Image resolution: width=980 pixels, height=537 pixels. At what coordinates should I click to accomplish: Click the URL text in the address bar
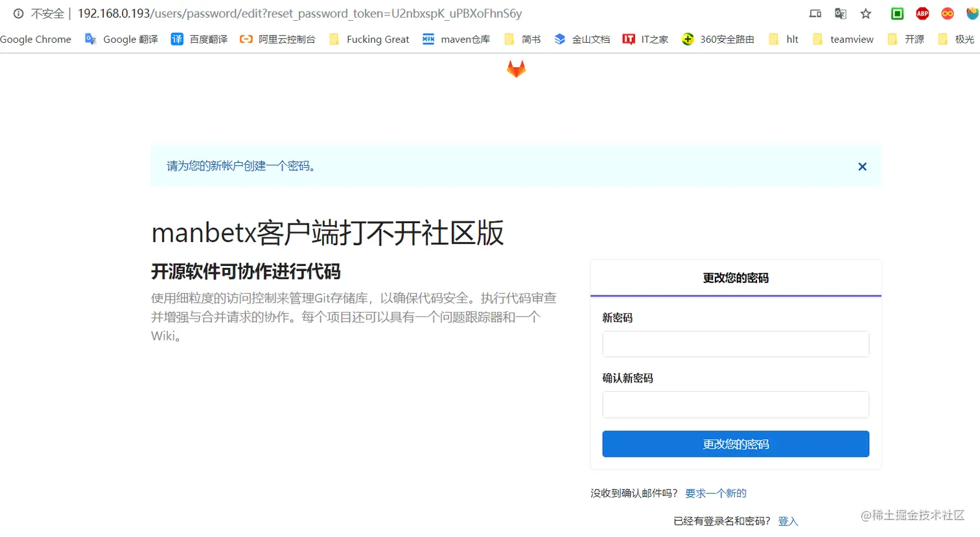point(299,14)
